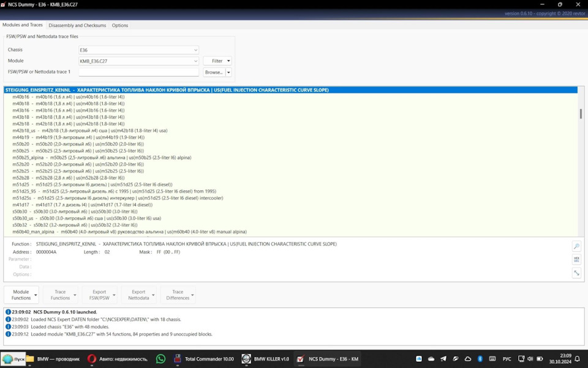588x368 pixels.
Task: Click the NCS Dummy taskbar item
Action: [327, 359]
